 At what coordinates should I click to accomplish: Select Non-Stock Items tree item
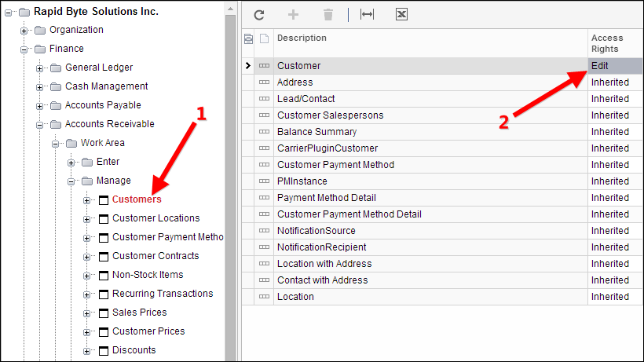coord(148,275)
